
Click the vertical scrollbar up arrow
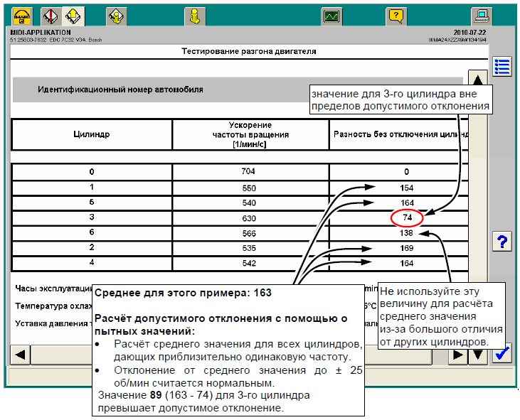coord(477,78)
